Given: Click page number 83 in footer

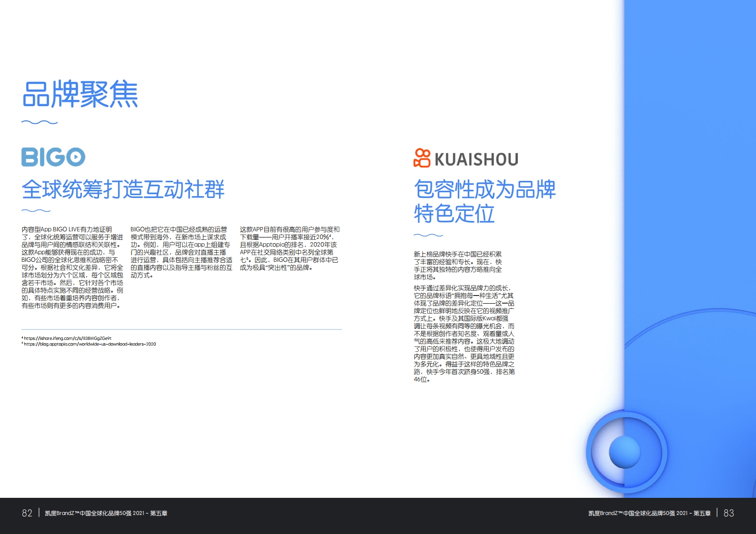Looking at the screenshot, I should [x=728, y=513].
